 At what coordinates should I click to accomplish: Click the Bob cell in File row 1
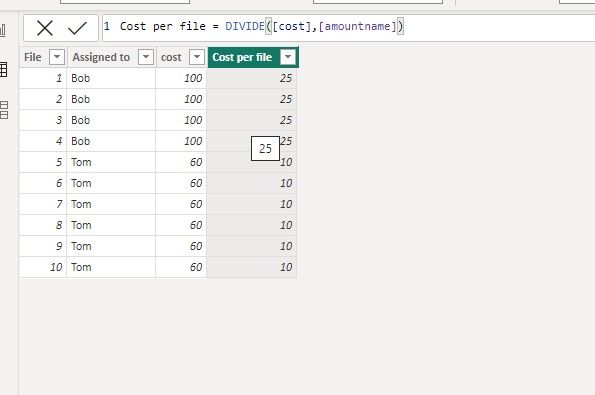coord(111,78)
